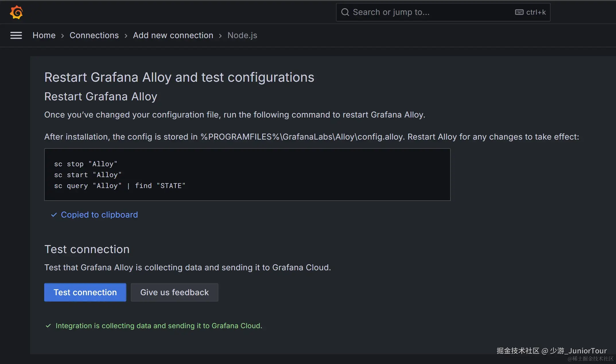The image size is (616, 364).
Task: Select the Node.js breadcrumb item
Action: coord(242,35)
